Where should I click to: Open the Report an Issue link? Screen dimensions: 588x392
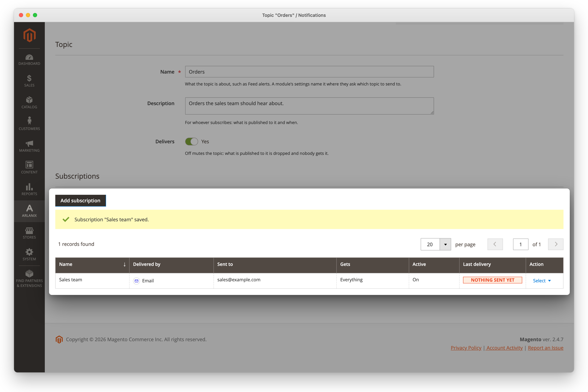click(546, 348)
